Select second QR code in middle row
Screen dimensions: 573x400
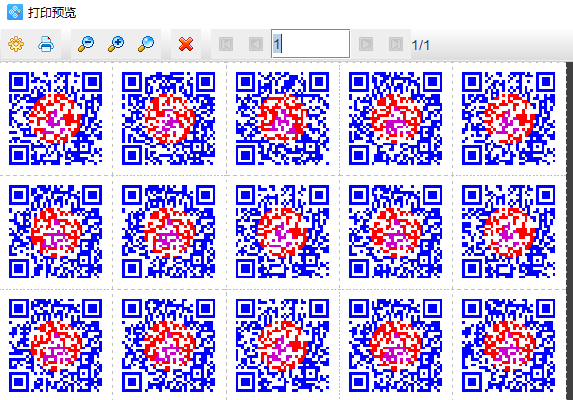pos(168,232)
